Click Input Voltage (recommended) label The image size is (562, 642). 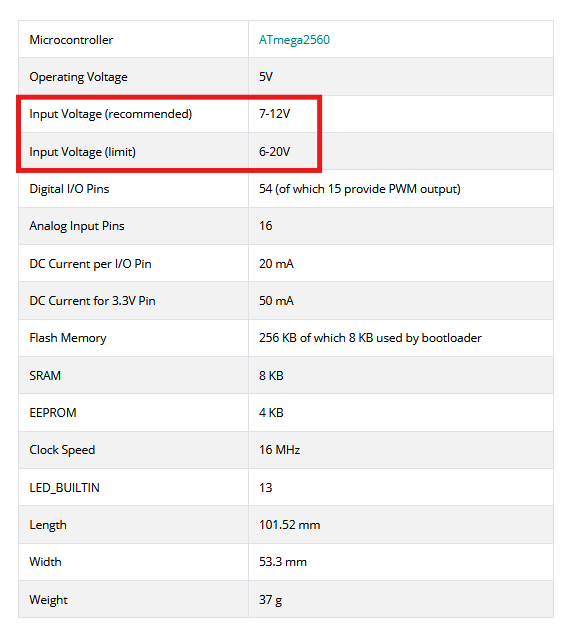click(111, 114)
